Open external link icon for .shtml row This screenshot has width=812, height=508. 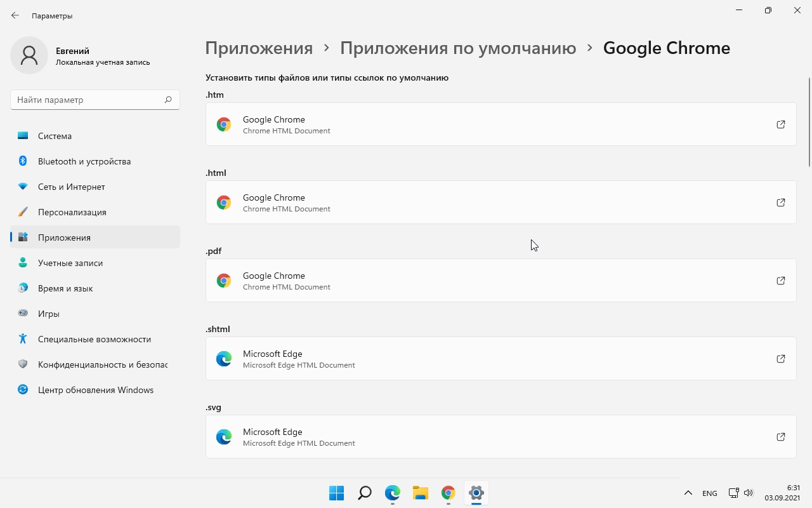point(781,359)
